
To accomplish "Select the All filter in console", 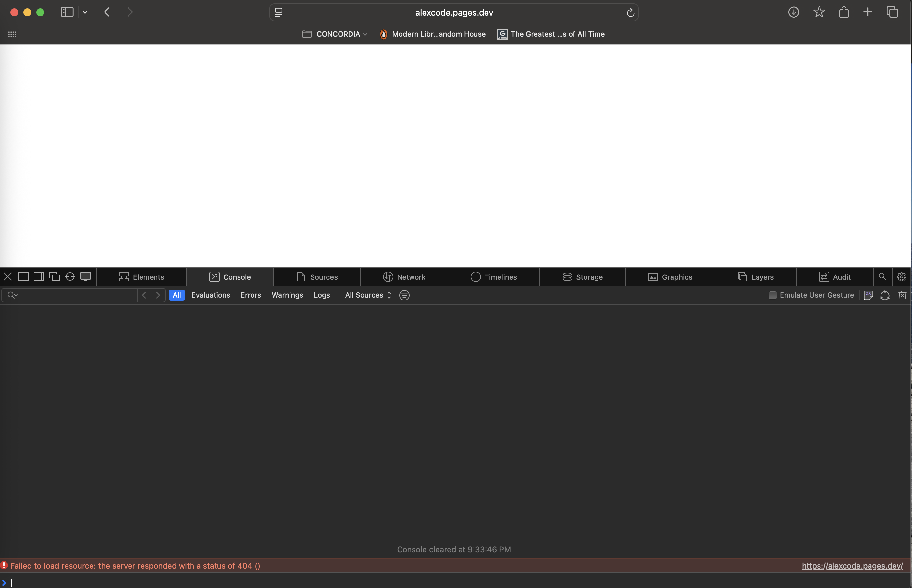I will click(x=177, y=295).
